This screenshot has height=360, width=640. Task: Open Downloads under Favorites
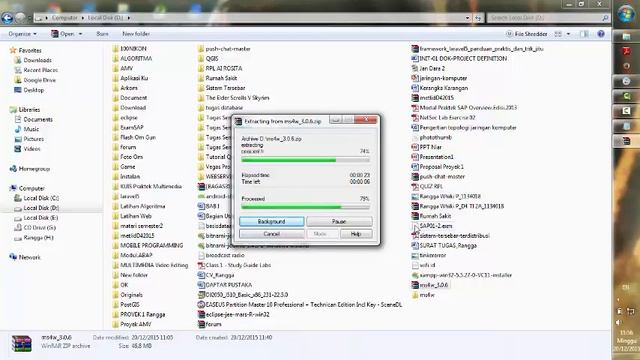click(x=33, y=60)
